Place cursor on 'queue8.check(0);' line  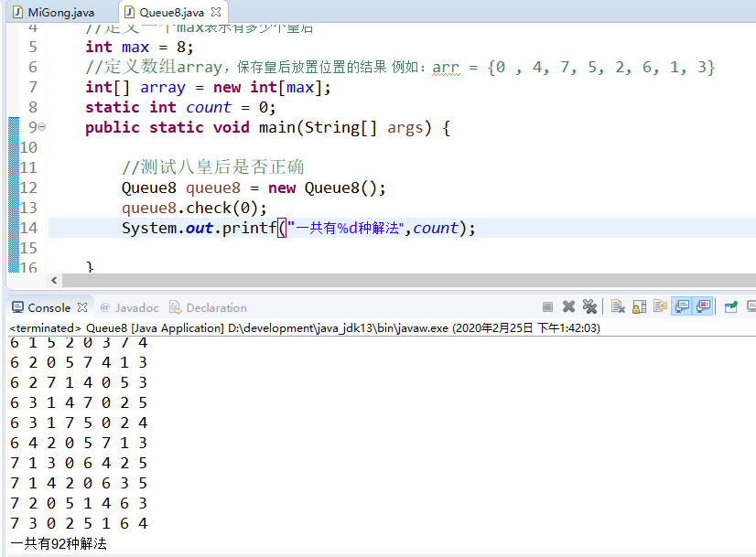tap(194, 208)
